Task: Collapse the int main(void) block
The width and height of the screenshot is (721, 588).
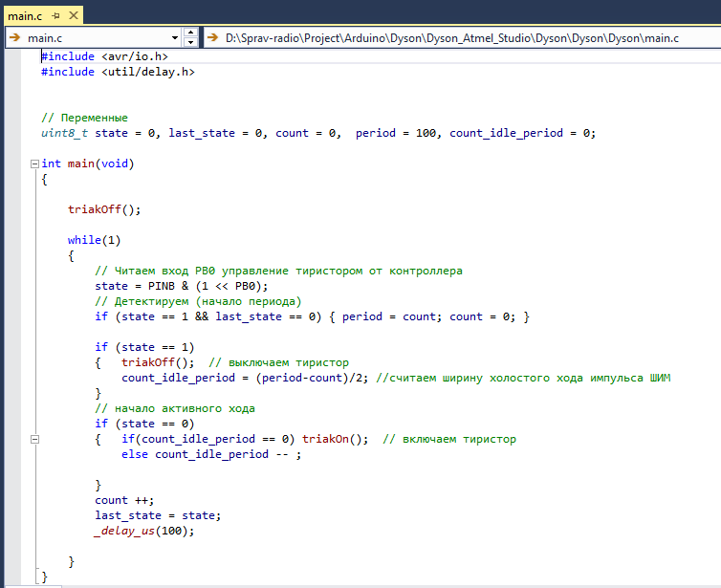Action: coord(34,163)
